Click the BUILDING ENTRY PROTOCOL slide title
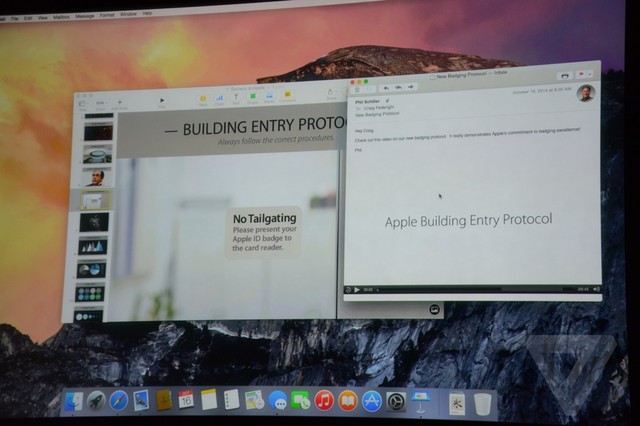This screenshot has height=426, width=640. point(267,126)
